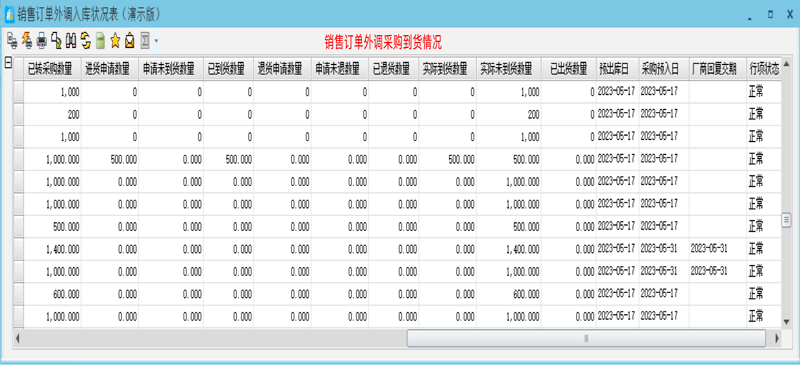Click the 1,400.000 cell under 实际未到货数量
The width and height of the screenshot is (800, 365).
(x=509, y=249)
